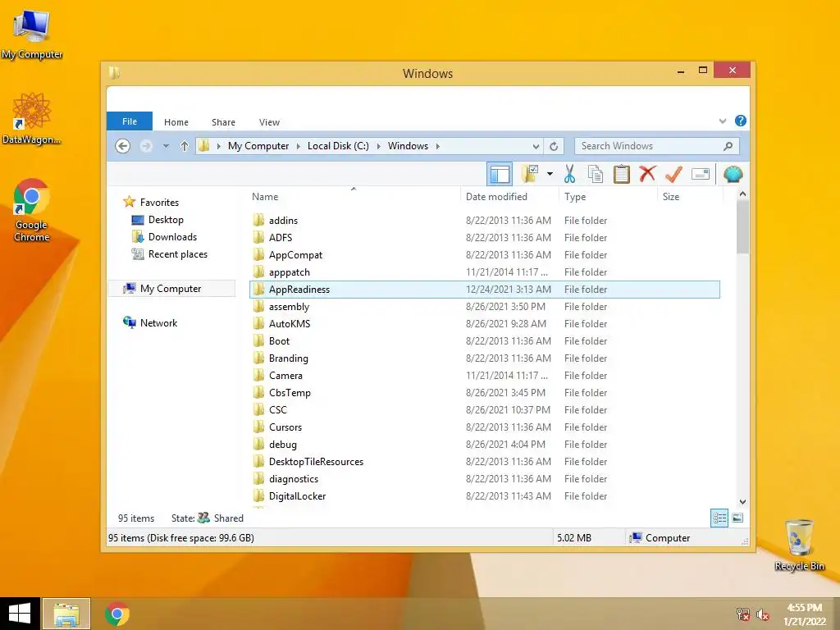Image resolution: width=840 pixels, height=630 pixels.
Task: Open the folder options dropdown arrow
Action: tap(550, 174)
